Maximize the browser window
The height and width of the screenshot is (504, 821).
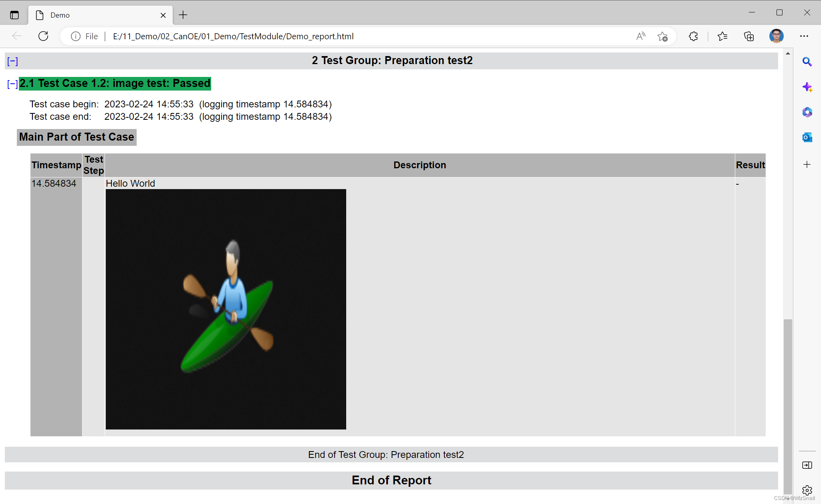(779, 12)
